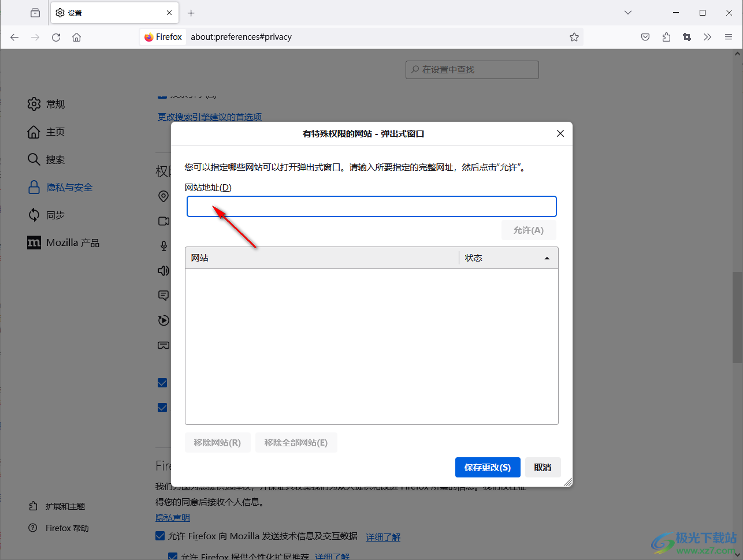Image resolution: width=743 pixels, height=560 pixels.
Task: Select the 隐私与安全 settings category
Action: pyautogui.click(x=60, y=187)
